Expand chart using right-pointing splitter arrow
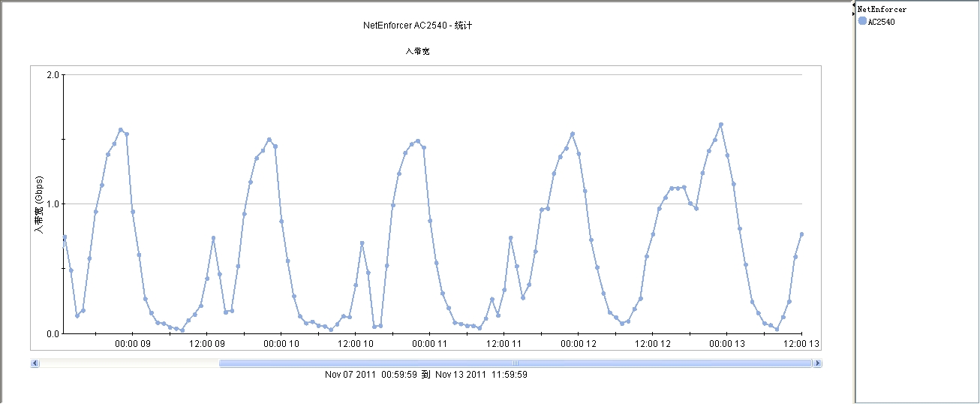The width and height of the screenshot is (980, 404). pyautogui.click(x=853, y=14)
